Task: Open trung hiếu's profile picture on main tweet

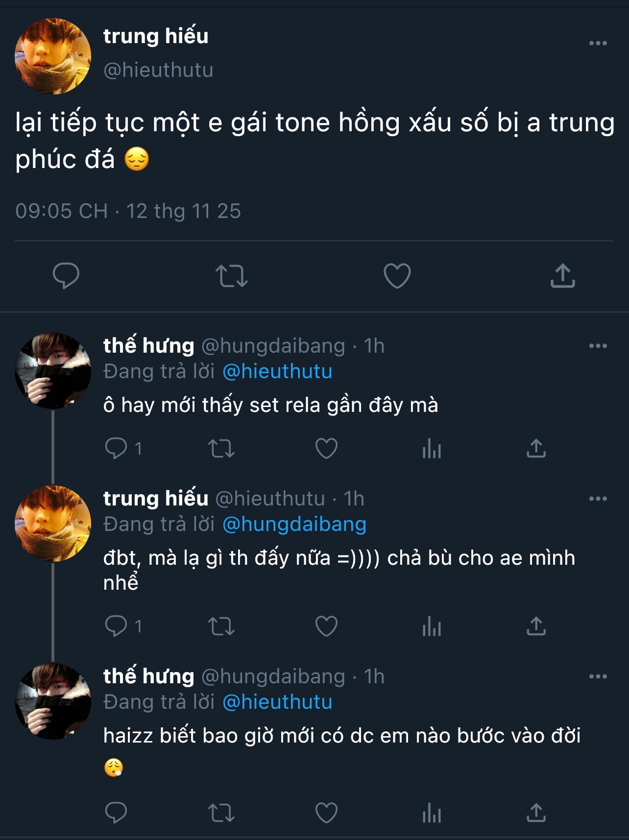Action: [x=53, y=56]
